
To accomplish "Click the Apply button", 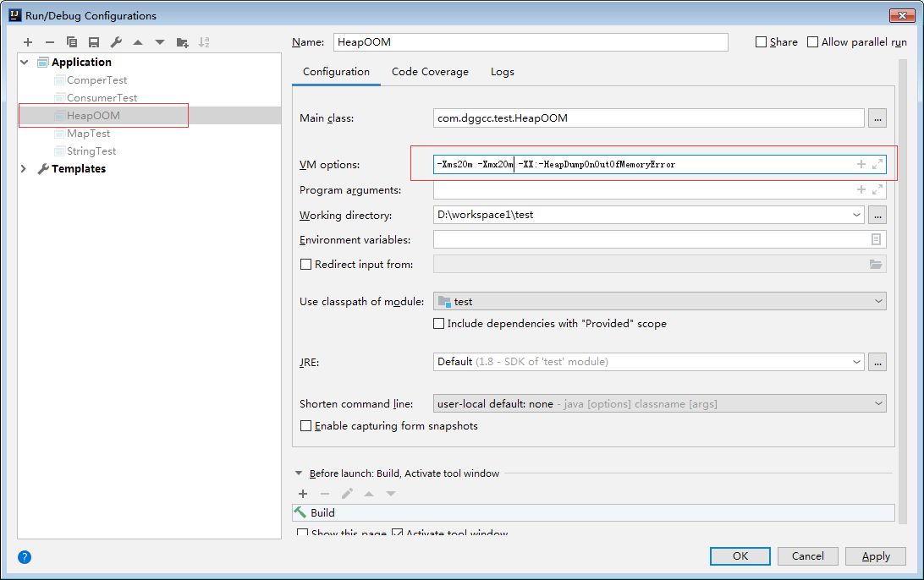I will point(876,555).
